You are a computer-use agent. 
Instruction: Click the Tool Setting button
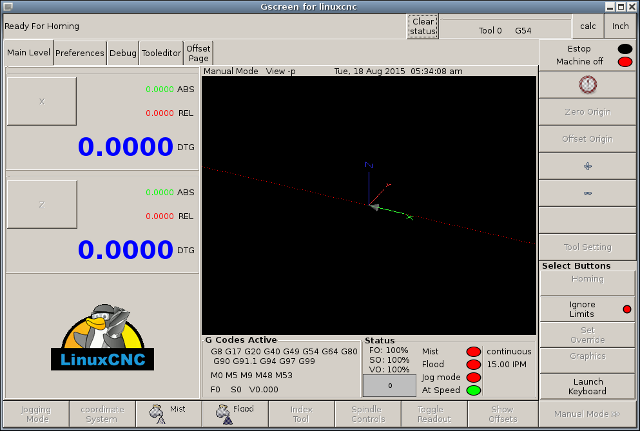587,247
